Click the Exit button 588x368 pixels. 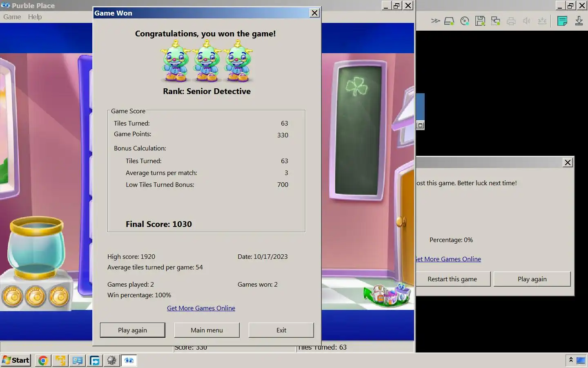click(x=281, y=330)
